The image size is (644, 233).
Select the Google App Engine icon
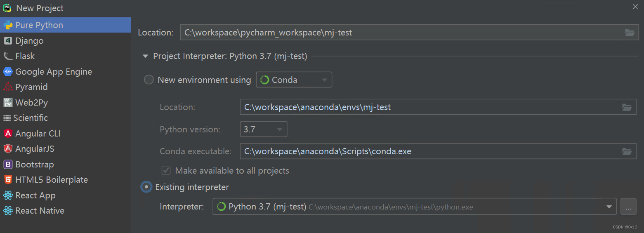coord(8,72)
